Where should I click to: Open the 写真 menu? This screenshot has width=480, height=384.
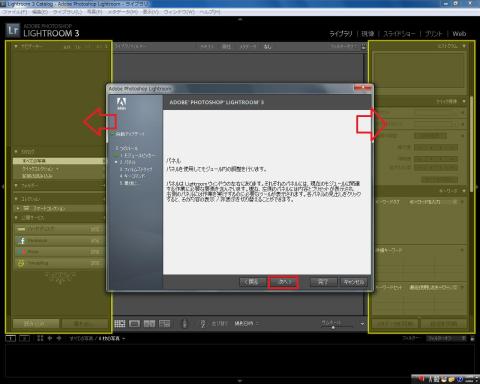tap(94, 12)
